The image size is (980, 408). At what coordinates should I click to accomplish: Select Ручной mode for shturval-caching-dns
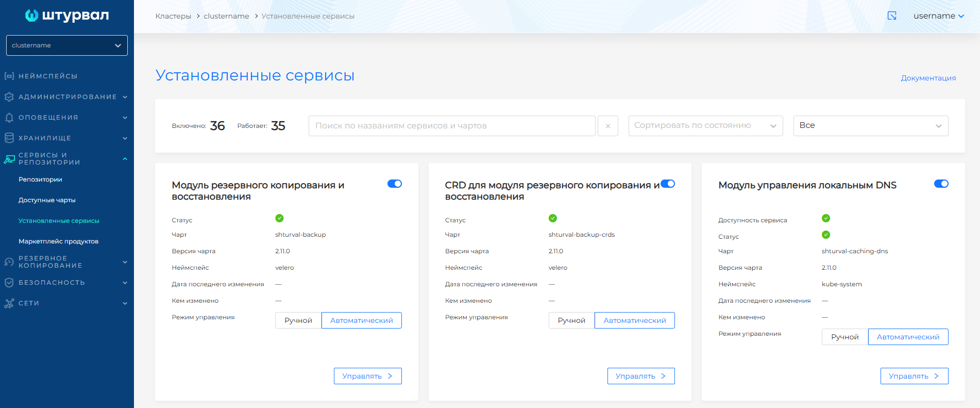[845, 337]
